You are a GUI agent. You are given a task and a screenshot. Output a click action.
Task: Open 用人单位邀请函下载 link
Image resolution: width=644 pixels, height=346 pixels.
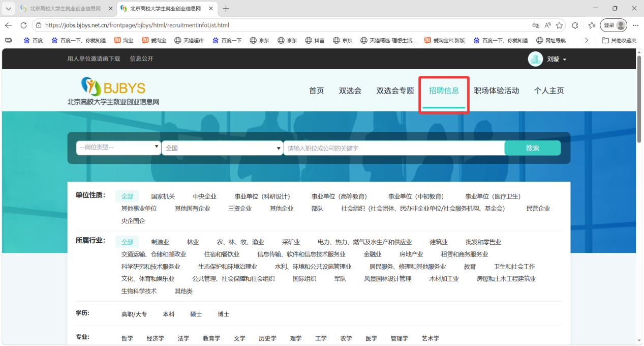click(x=94, y=59)
